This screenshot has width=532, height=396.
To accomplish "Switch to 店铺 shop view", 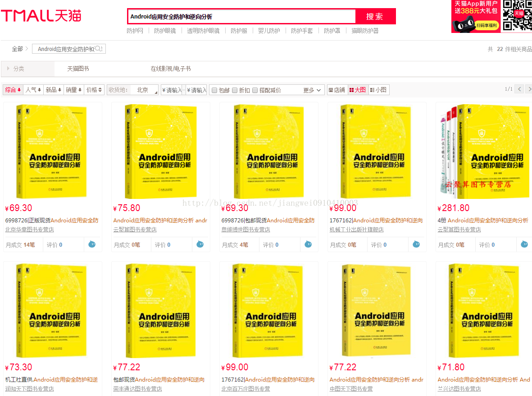I will [337, 90].
